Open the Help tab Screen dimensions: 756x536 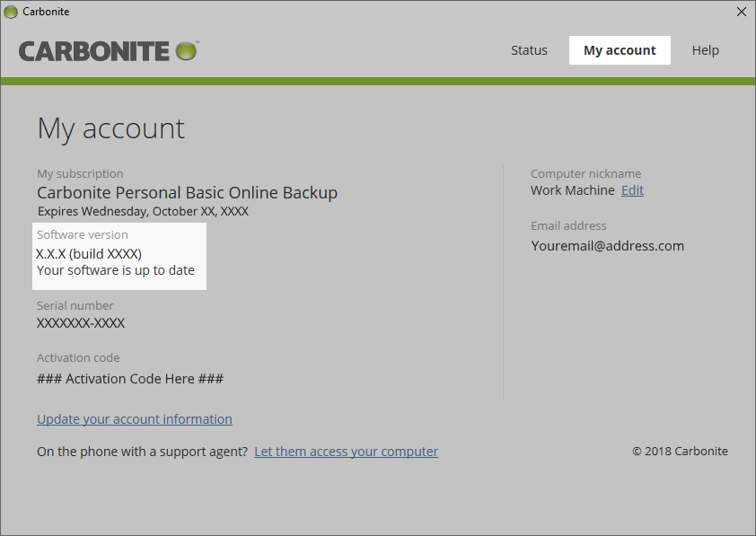click(705, 50)
